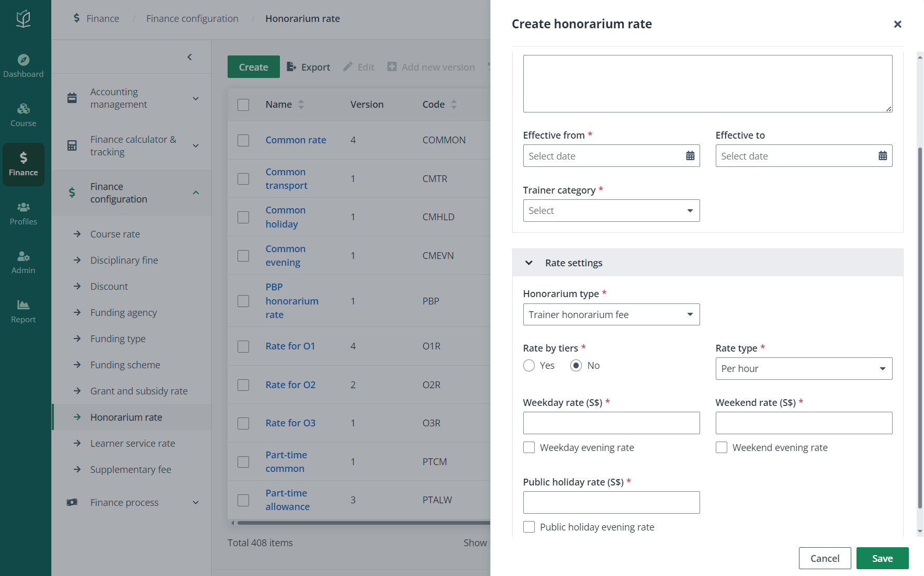Open the Course section
Image resolution: width=924 pixels, height=576 pixels.
click(x=23, y=115)
